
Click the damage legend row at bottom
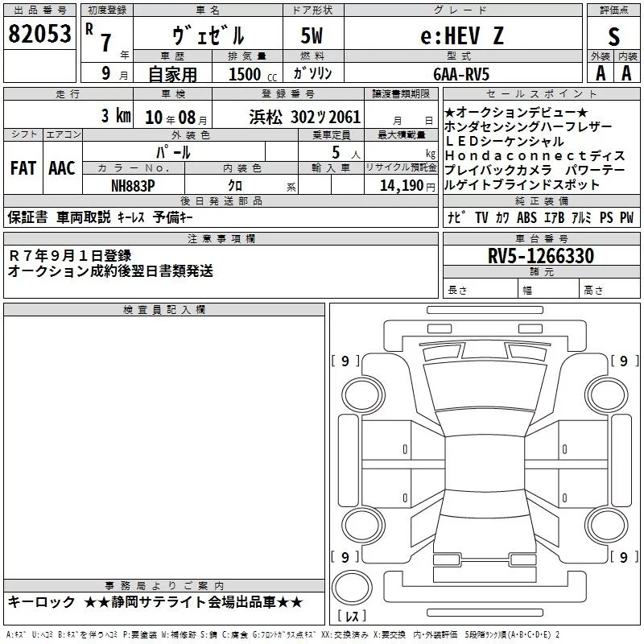pos(283,634)
